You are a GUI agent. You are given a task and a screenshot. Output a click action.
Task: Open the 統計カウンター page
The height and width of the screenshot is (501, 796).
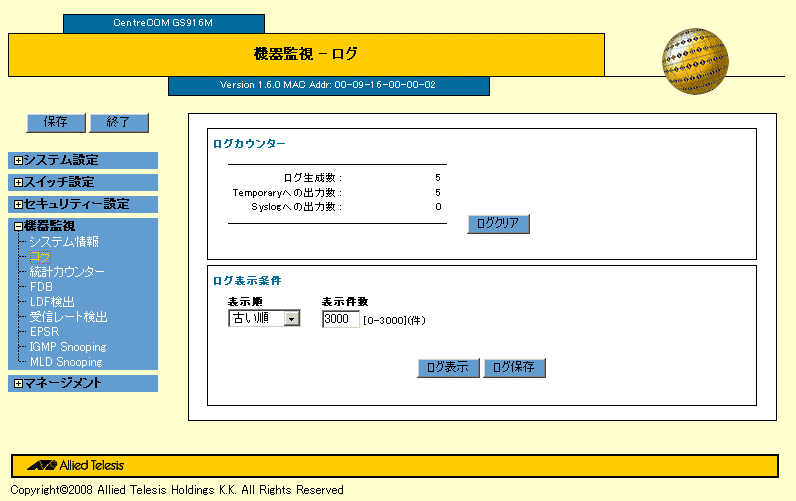click(67, 272)
